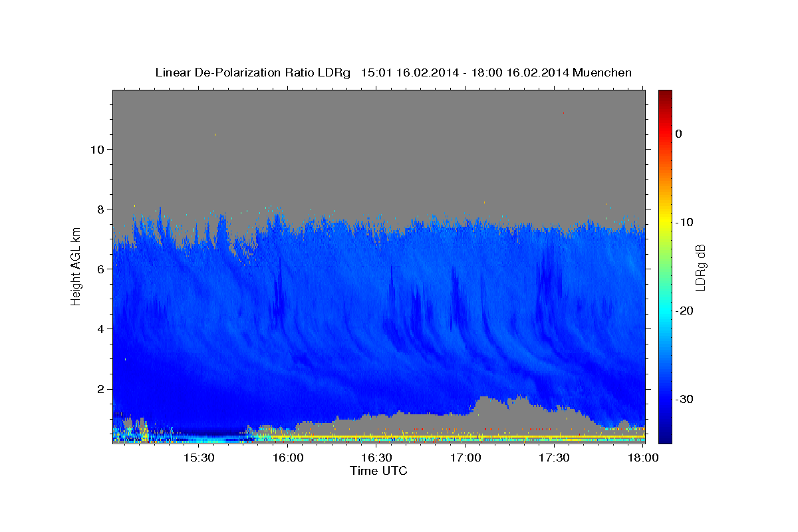Click the colorbar value -20
This screenshot has height=532, width=798.
685,311
